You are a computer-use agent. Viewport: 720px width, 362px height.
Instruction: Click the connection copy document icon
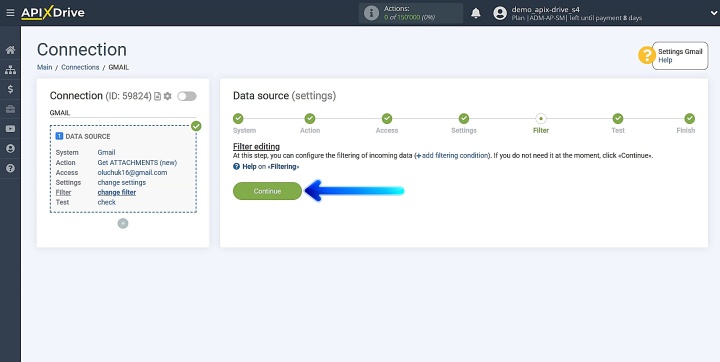click(x=158, y=96)
